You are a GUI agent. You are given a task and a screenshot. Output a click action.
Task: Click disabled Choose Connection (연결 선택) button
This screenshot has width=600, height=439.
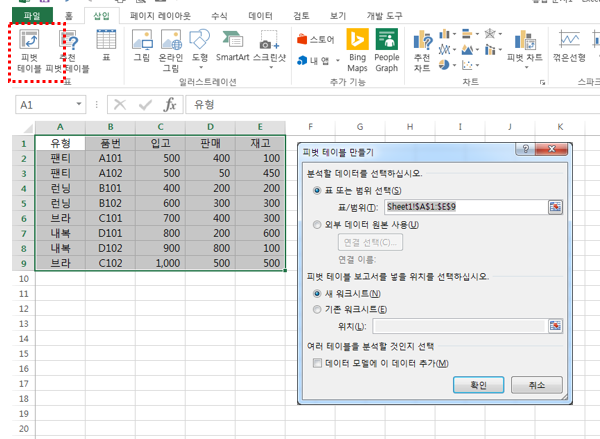[x=370, y=242]
